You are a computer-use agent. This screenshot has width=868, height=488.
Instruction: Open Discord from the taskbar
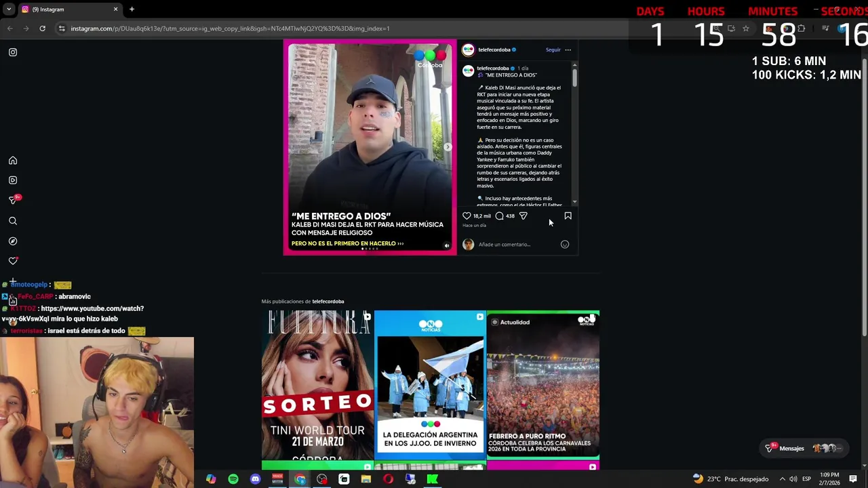click(x=255, y=479)
